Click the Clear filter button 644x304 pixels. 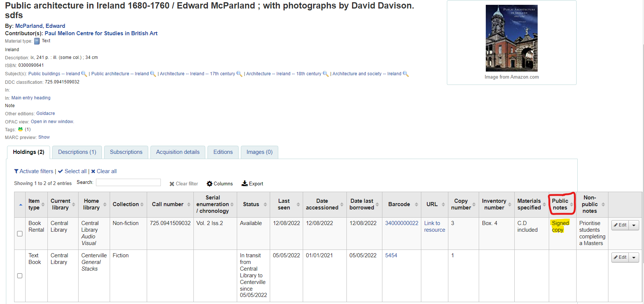(x=184, y=184)
